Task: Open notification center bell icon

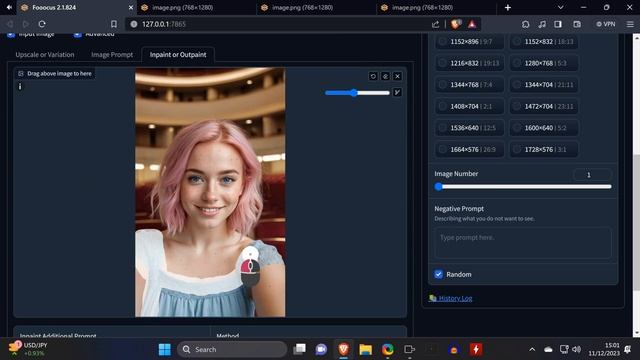Action: (x=628, y=349)
